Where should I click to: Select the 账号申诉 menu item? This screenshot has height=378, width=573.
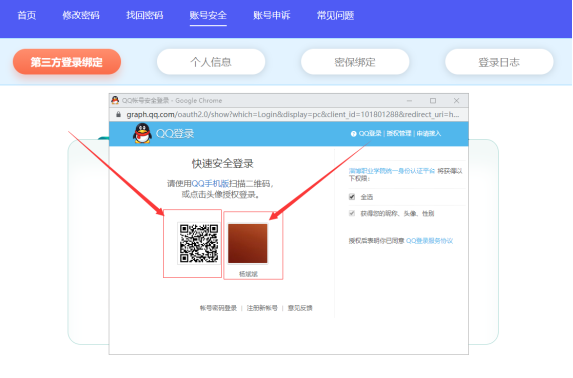tap(272, 15)
